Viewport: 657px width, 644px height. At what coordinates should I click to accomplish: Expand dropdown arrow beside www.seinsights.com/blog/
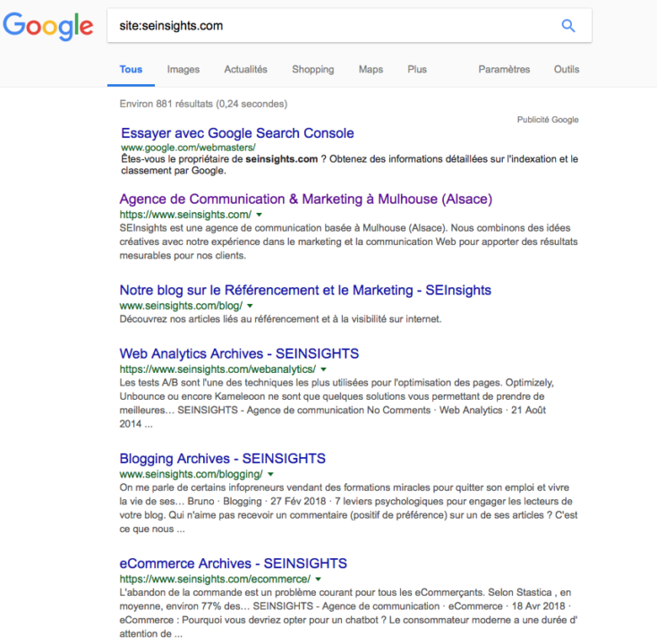pos(250,307)
